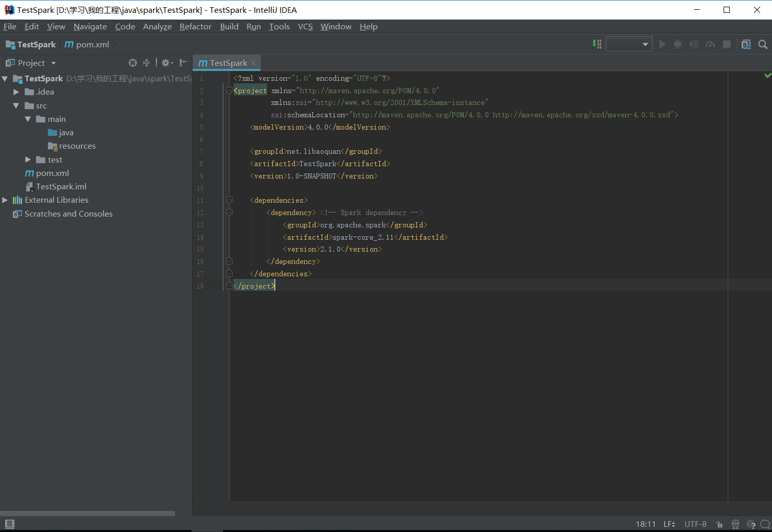Open the View menu
The image size is (772, 532).
[56, 27]
